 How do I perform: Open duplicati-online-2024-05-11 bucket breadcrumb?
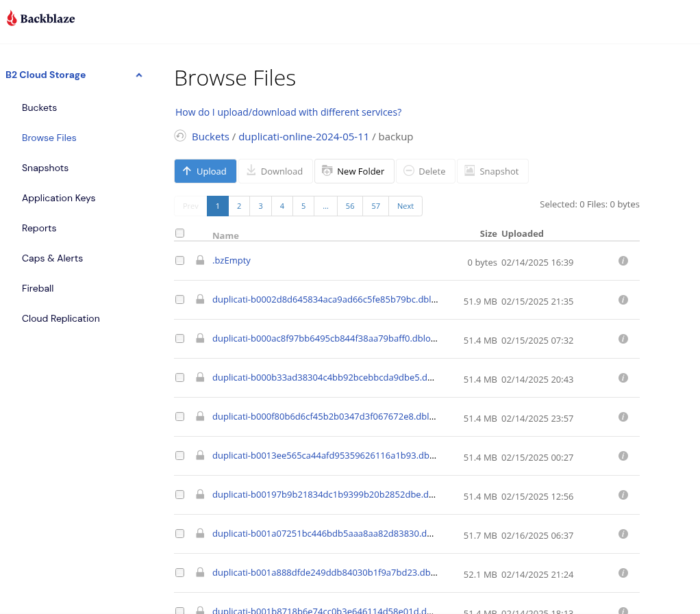[x=303, y=136]
